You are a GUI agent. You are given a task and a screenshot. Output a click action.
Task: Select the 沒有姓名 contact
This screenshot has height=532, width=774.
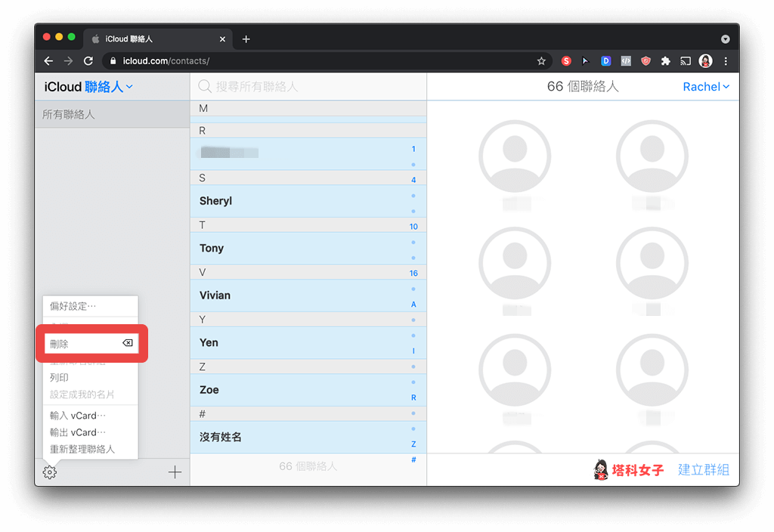point(308,438)
